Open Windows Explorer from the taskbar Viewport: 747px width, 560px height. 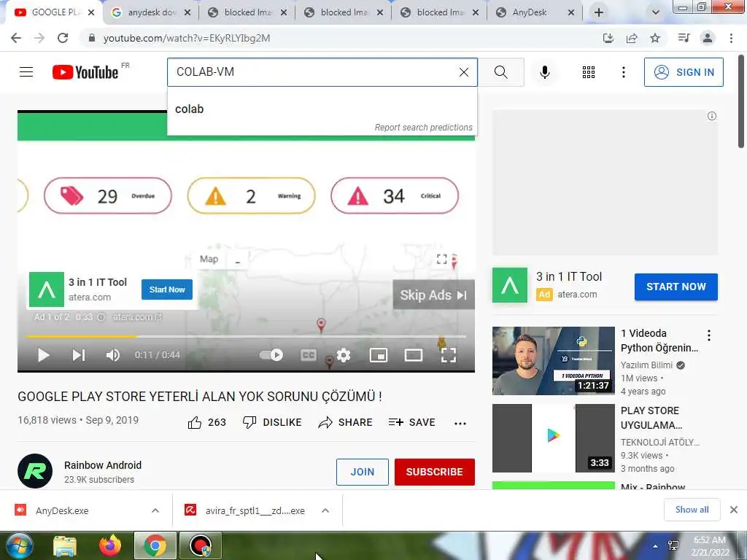tap(65, 545)
